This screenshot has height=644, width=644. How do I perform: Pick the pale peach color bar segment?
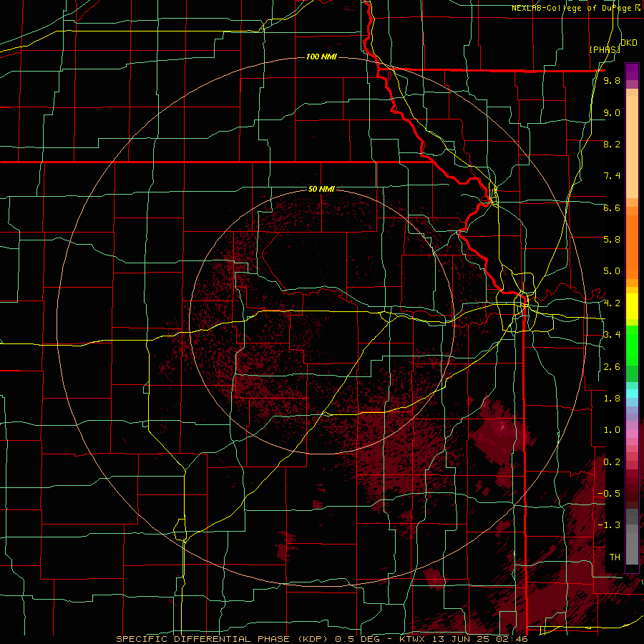[632, 148]
